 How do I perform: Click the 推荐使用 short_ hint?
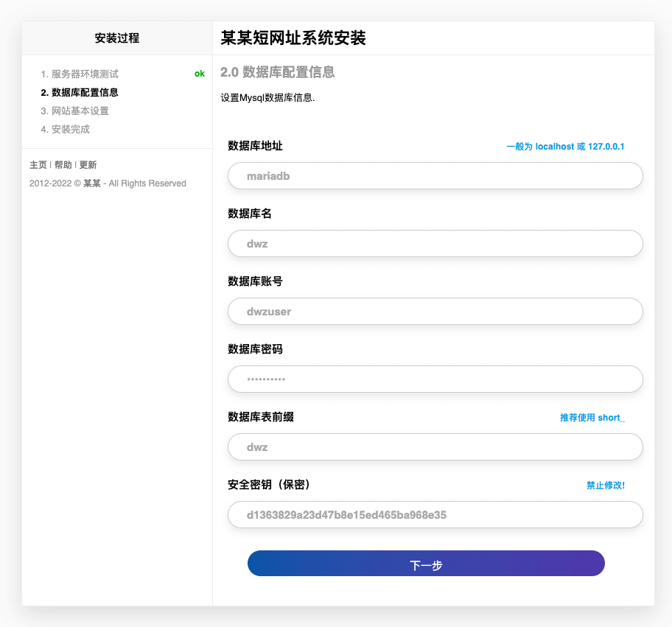pos(592,418)
